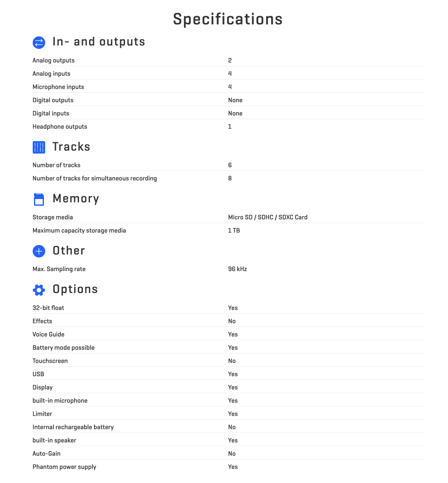448x483 pixels.
Task: Click the Memory SD card icon
Action: [39, 199]
